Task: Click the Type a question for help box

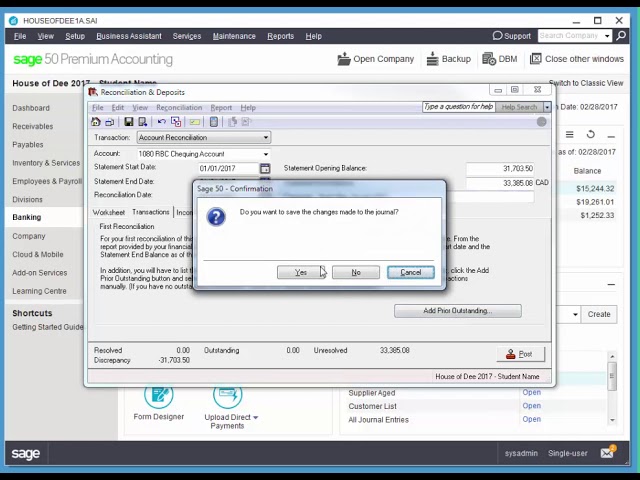Action: pos(458,107)
